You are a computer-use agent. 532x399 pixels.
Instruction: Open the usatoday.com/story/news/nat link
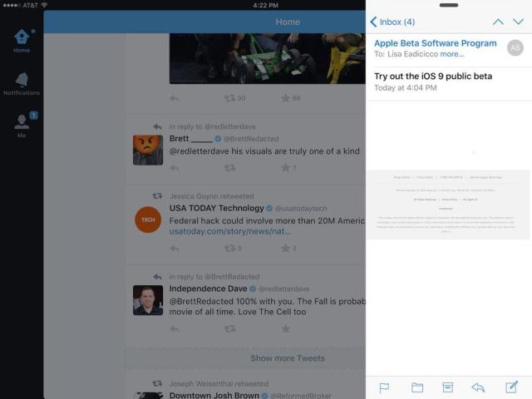tap(229, 231)
